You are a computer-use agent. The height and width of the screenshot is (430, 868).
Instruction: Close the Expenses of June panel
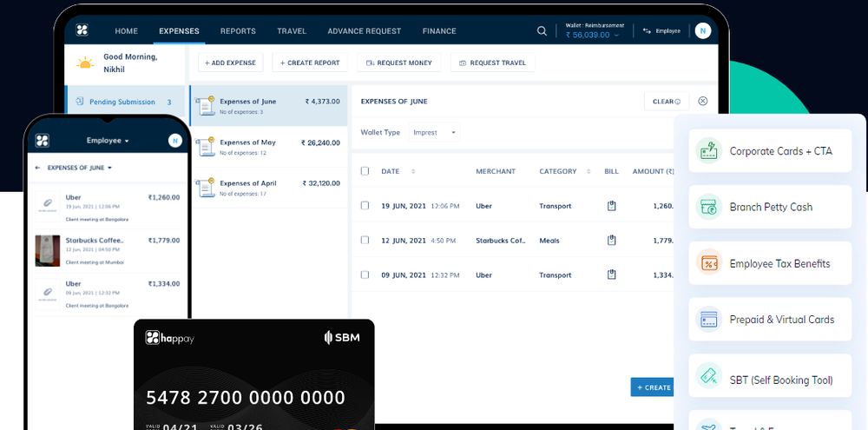702,101
